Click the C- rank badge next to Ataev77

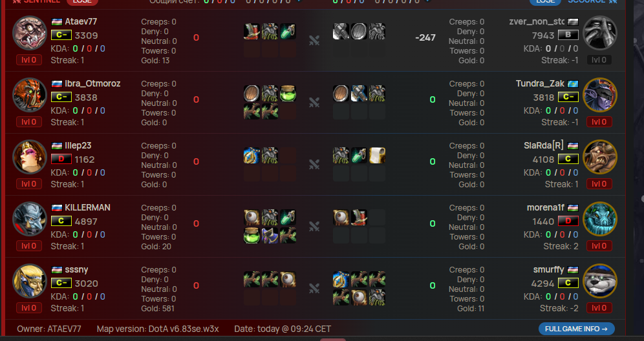(61, 35)
